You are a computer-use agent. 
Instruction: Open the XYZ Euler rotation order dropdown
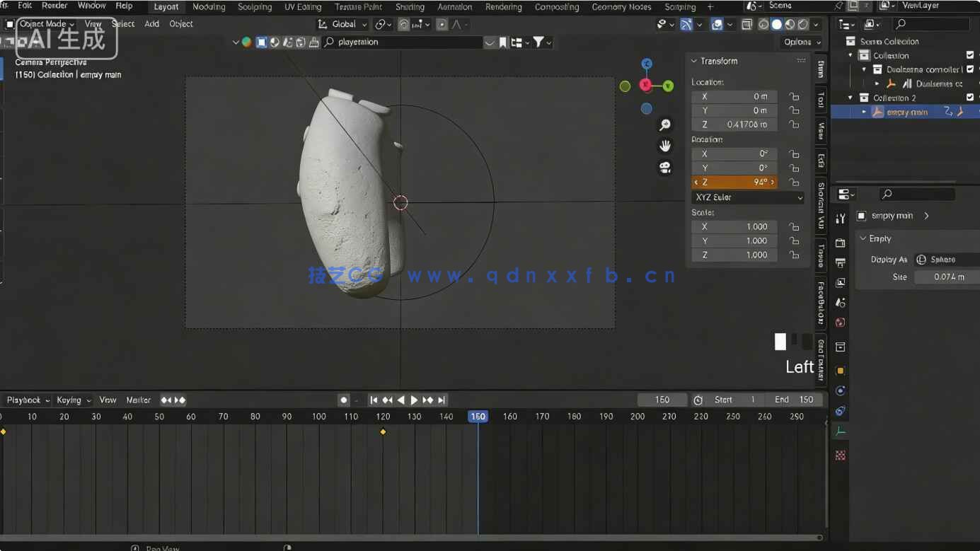coord(746,197)
